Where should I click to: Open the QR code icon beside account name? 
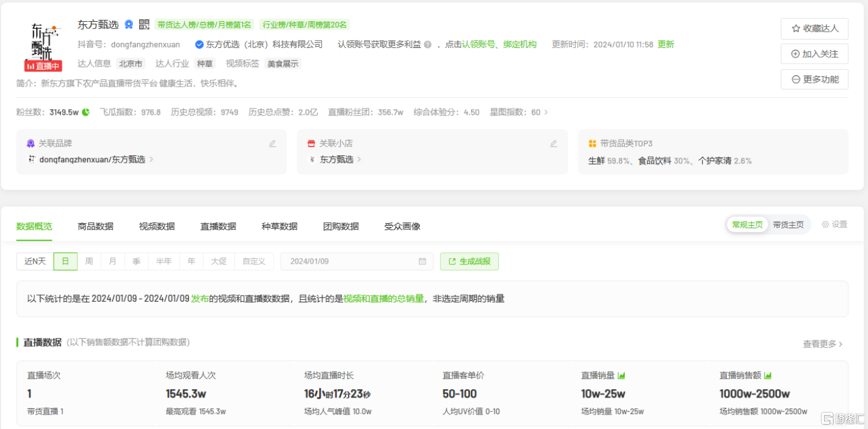[x=144, y=24]
